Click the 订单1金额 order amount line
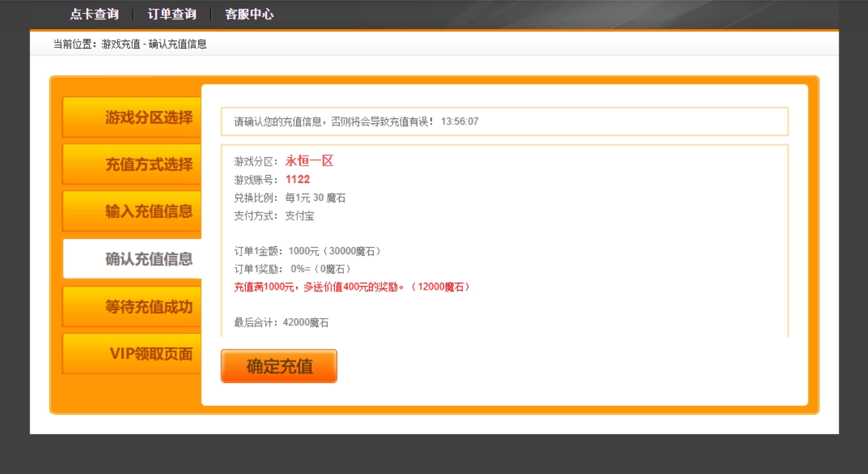 click(x=306, y=251)
